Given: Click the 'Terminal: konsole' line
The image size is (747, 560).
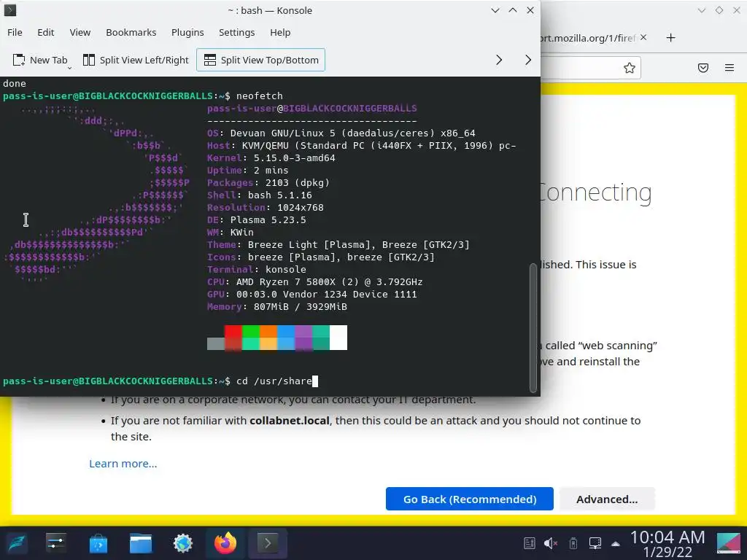Looking at the screenshot, I should 256,269.
